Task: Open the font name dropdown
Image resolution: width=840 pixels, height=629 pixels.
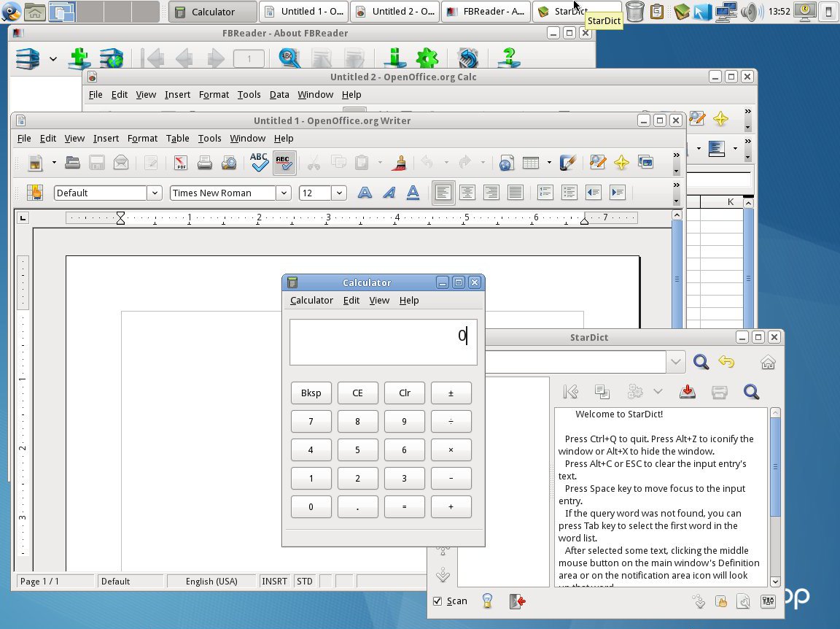Action: (284, 193)
